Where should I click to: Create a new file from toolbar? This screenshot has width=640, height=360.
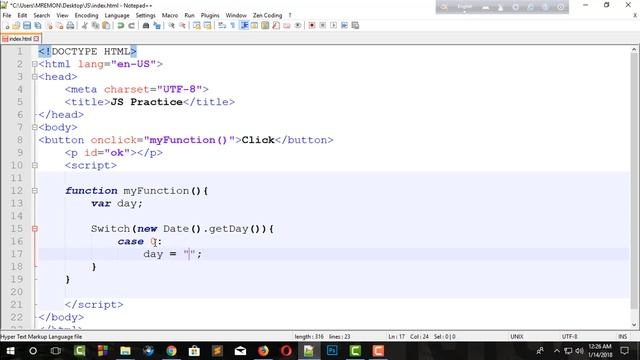coord(6,25)
